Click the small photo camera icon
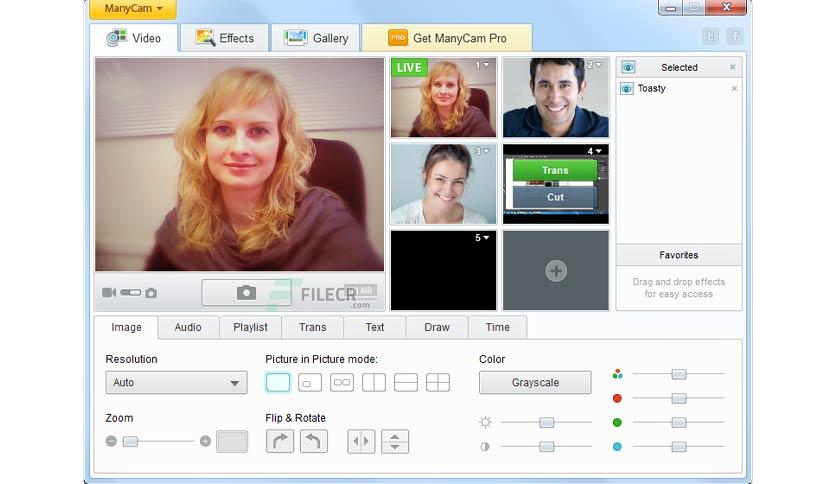The image size is (836, 484). pos(151,293)
